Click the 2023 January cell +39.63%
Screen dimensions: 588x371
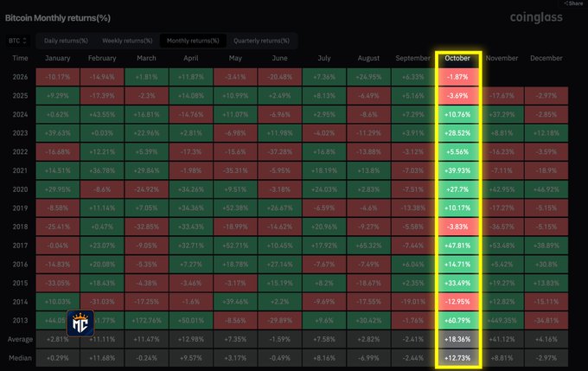pos(58,133)
